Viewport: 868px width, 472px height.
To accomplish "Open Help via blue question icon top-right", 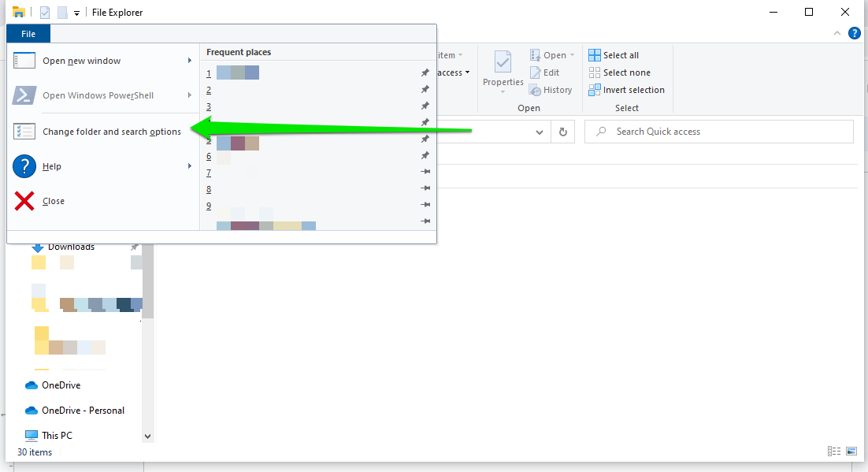I will pyautogui.click(x=855, y=34).
